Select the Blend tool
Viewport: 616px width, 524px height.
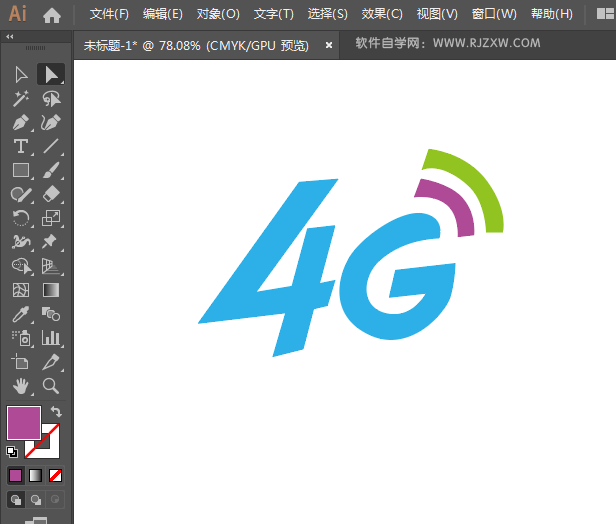(51, 314)
